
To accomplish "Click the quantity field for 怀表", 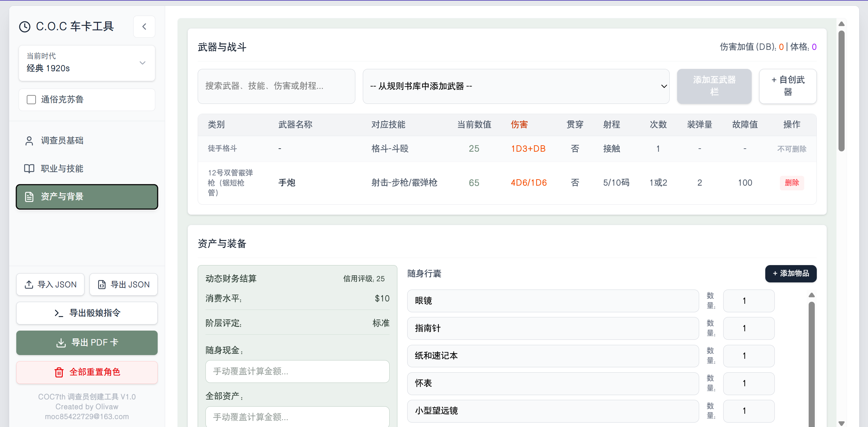I will (749, 383).
